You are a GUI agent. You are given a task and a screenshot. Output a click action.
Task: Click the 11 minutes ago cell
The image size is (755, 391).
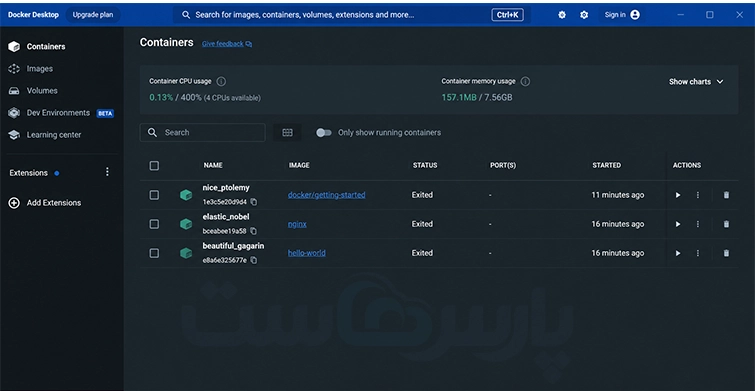(x=618, y=195)
